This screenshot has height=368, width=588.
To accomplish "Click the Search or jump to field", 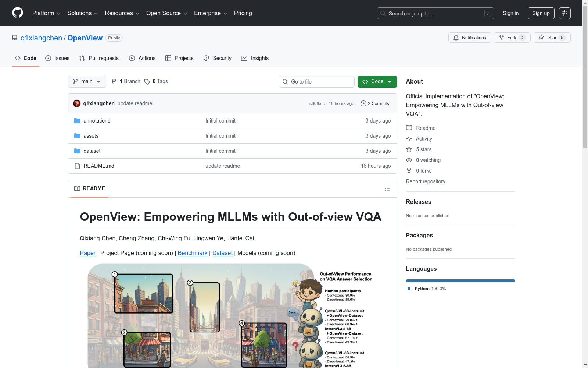I will (x=435, y=13).
